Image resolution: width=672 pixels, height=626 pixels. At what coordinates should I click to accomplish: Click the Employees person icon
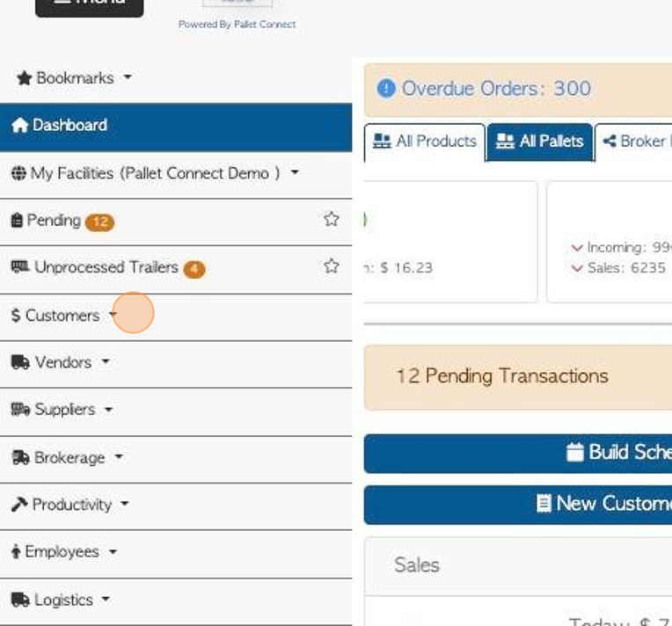(16, 552)
